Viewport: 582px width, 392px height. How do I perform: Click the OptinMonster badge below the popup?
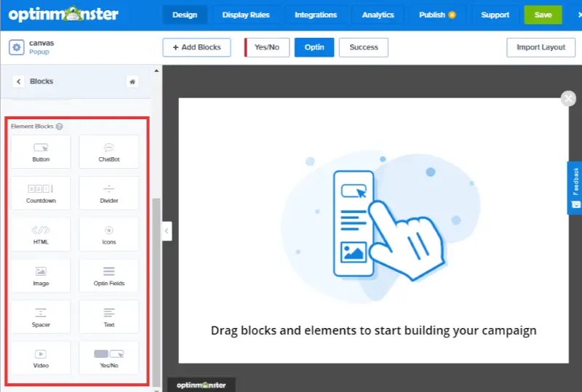click(x=202, y=385)
